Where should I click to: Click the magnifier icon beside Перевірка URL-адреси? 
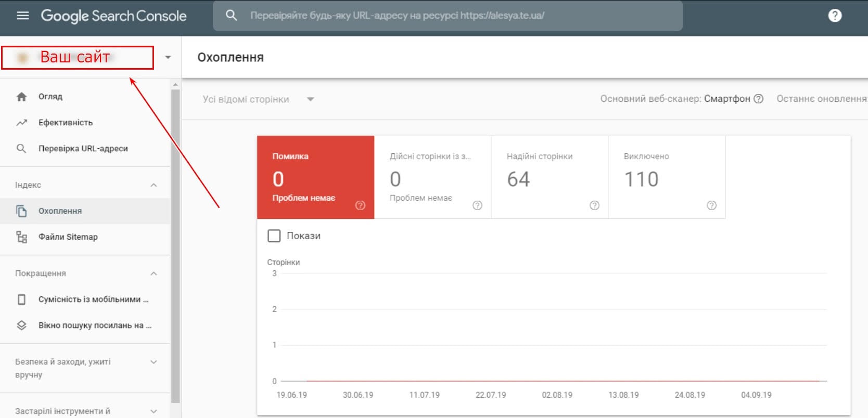click(21, 149)
